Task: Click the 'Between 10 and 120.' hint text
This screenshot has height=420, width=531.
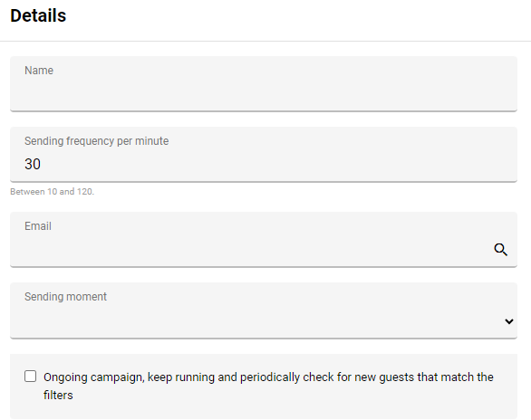Action: tap(53, 192)
